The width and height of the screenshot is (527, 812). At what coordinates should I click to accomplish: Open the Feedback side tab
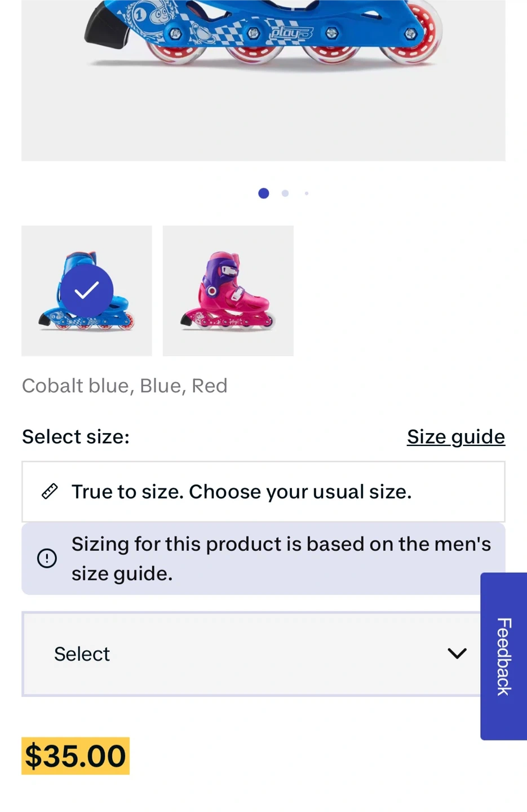[x=503, y=656]
